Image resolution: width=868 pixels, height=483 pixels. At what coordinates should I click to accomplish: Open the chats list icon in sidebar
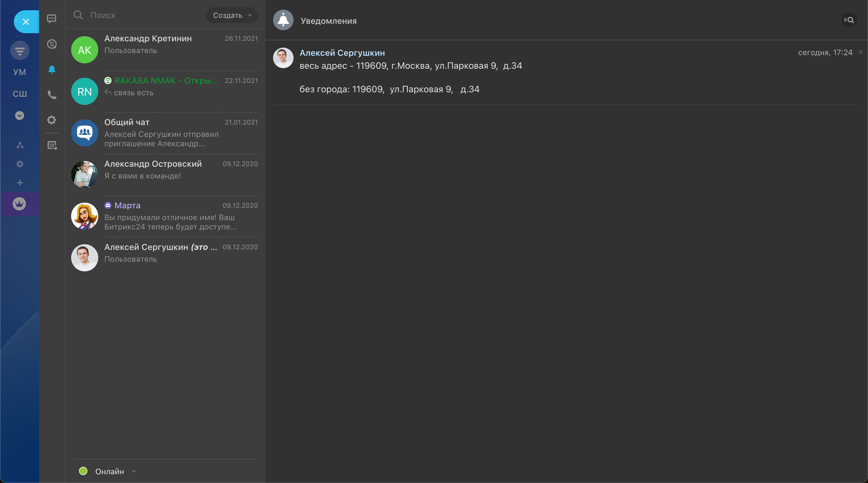(52, 18)
